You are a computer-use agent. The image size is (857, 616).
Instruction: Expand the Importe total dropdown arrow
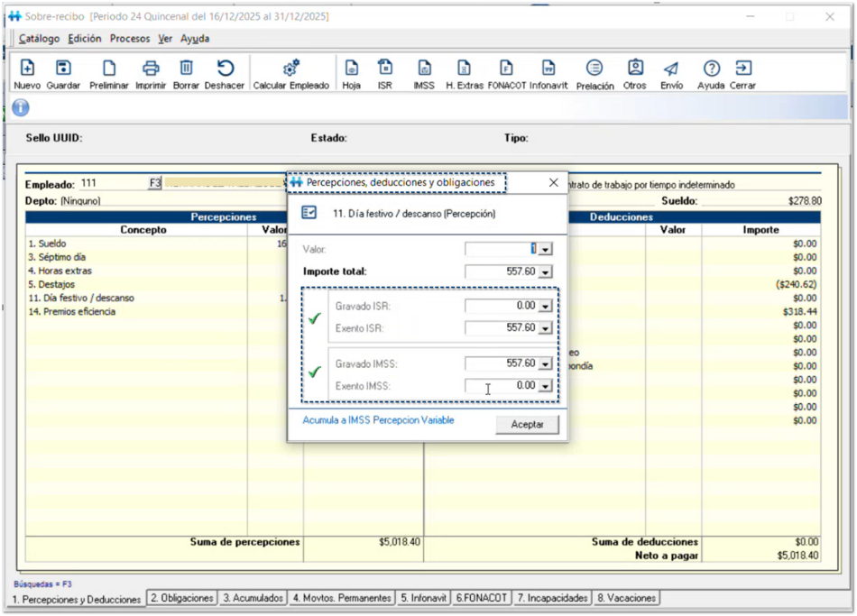point(545,272)
